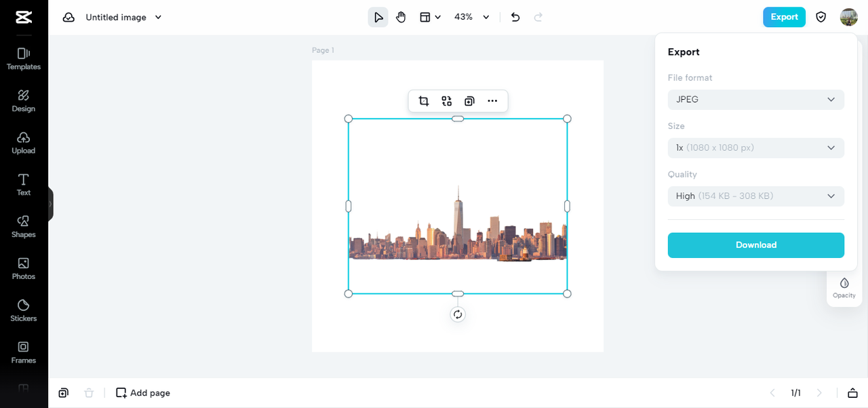Open the Size 1x dropdown

point(756,148)
